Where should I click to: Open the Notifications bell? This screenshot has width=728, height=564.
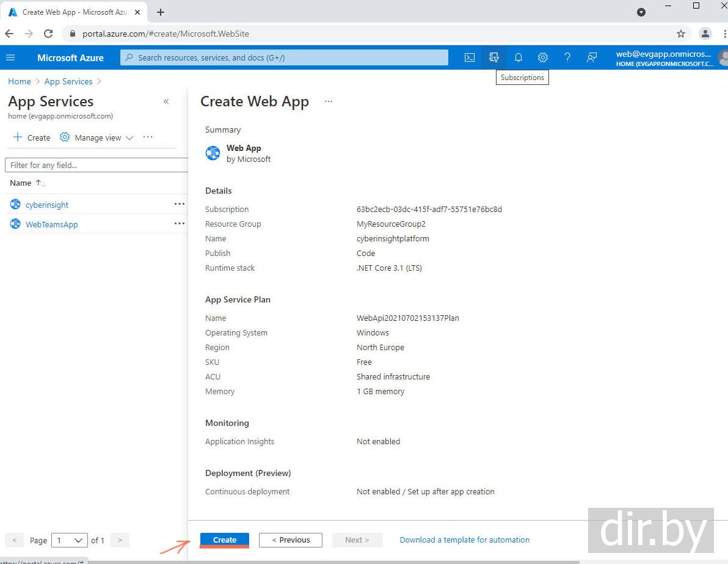pos(518,57)
